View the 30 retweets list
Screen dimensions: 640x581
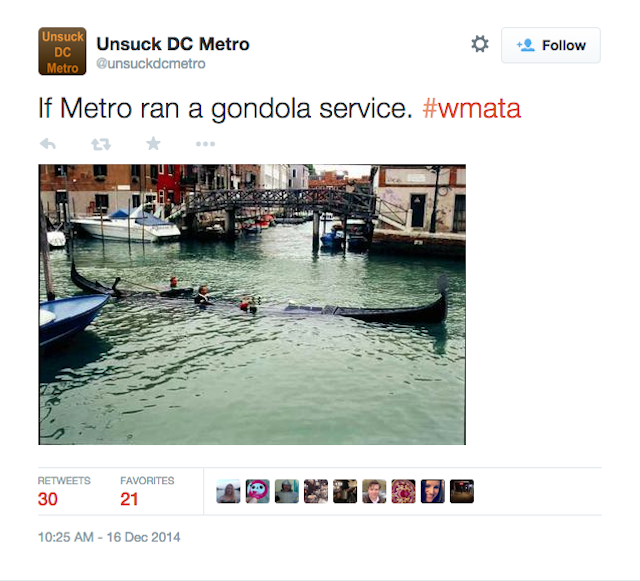[x=64, y=492]
